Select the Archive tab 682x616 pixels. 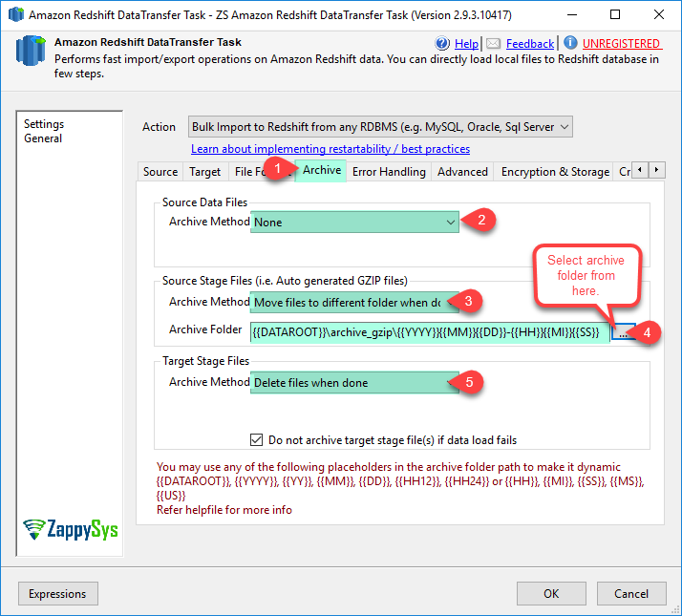coord(322,170)
